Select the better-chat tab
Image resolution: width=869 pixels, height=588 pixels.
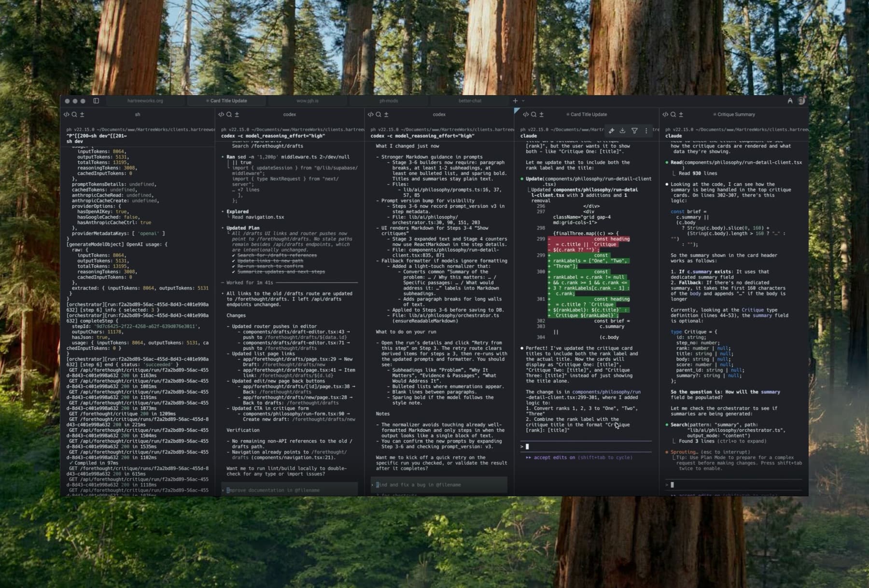click(x=470, y=101)
